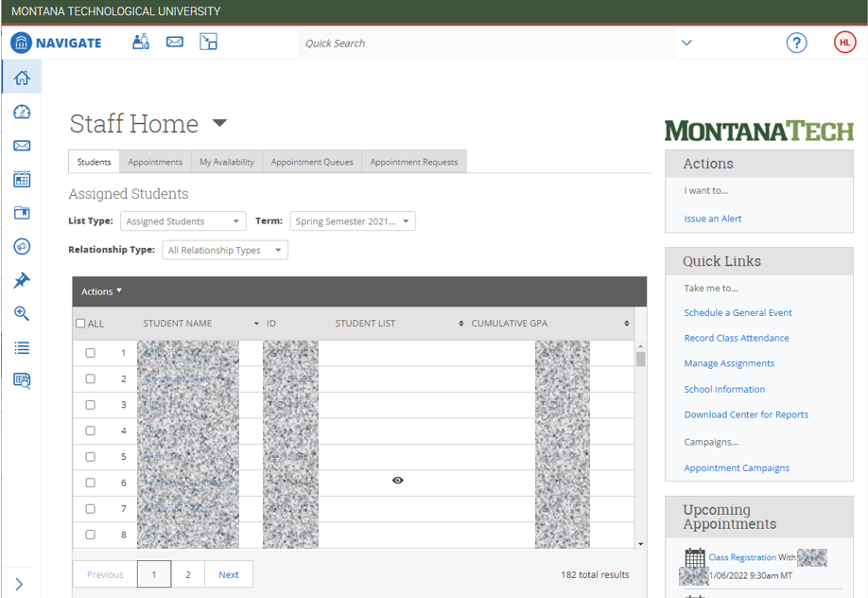This screenshot has height=598, width=868.
Task: Click the HL user avatar icon
Action: pos(844,43)
